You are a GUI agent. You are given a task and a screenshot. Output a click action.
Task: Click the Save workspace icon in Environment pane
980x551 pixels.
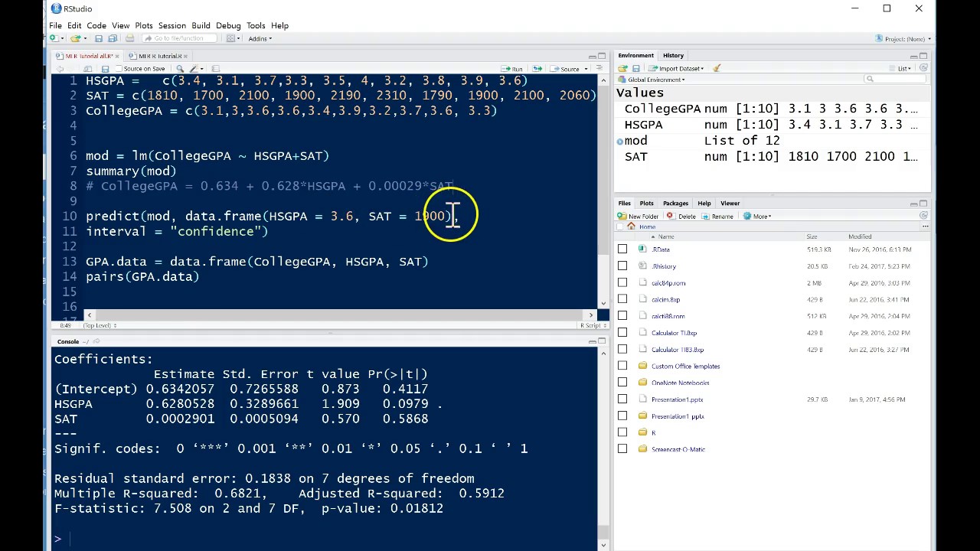636,68
